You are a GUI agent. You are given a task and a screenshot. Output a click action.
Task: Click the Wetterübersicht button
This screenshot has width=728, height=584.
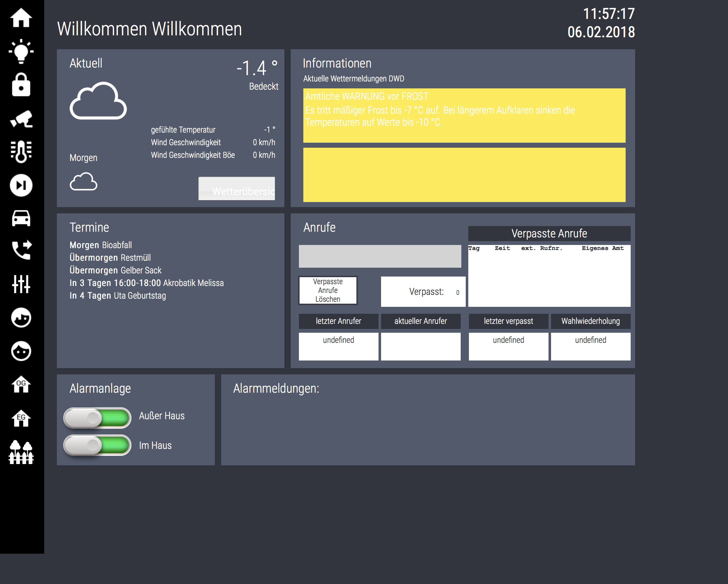pyautogui.click(x=236, y=188)
